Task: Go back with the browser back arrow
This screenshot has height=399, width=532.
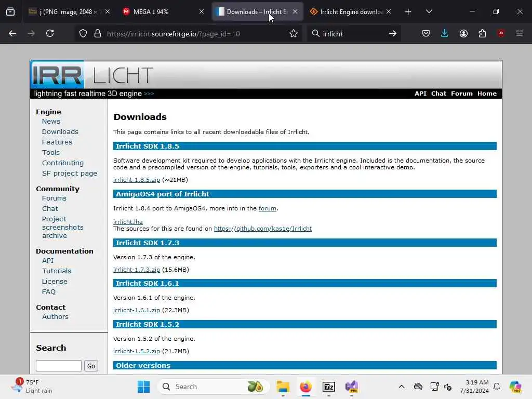Action: pos(12,33)
